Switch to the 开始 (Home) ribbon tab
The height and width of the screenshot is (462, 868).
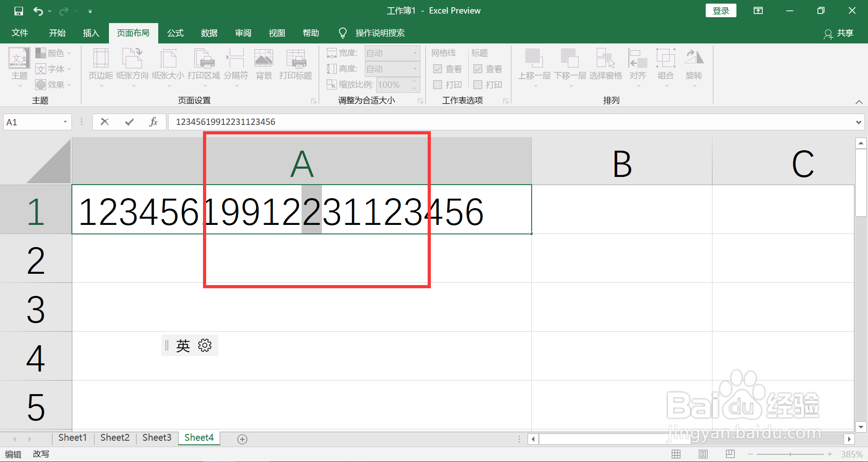point(57,33)
